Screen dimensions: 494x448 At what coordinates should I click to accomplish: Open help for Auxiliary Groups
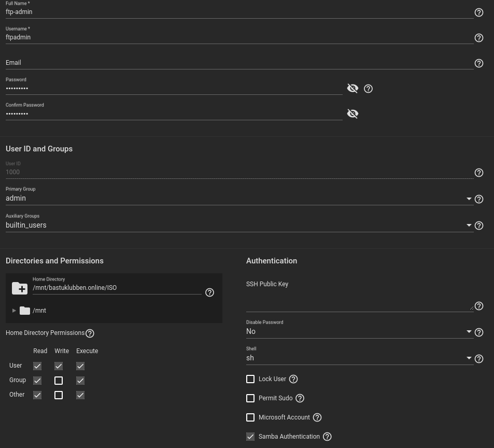478,226
